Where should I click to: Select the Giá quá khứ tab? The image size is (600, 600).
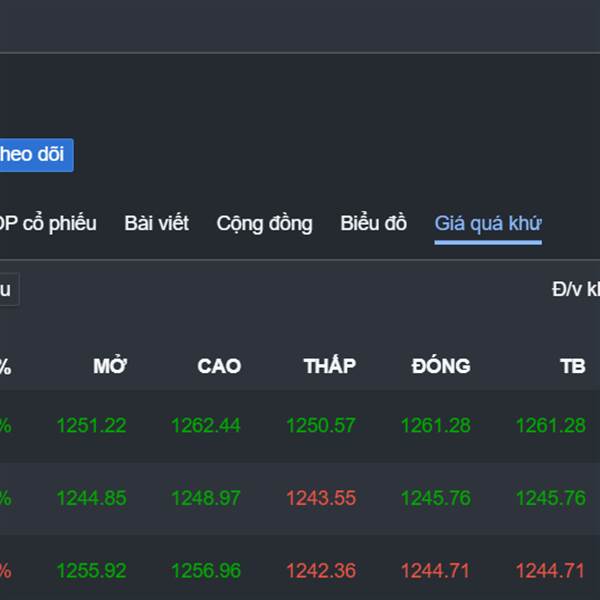click(487, 223)
